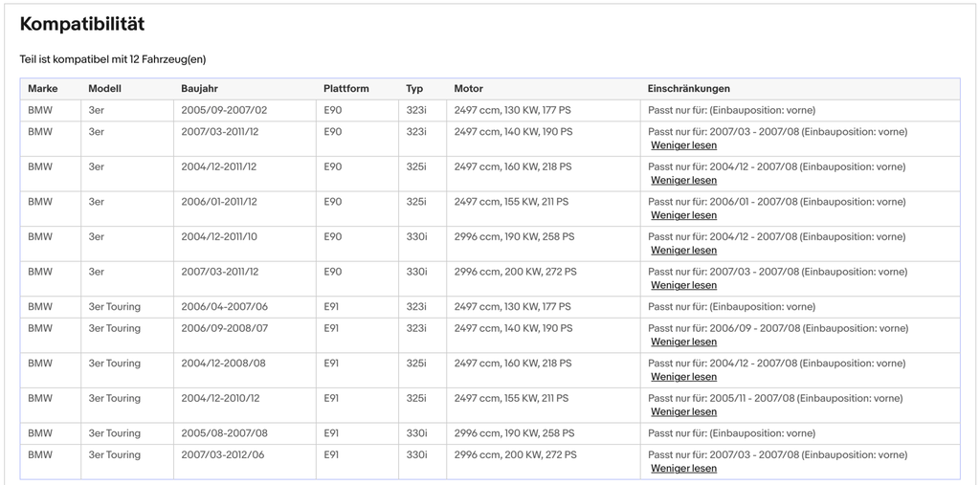Viewport: 980px width, 485px height.
Task: Click restriction 'Passt nur für: 2006/01 - 2007/08'
Action: (x=724, y=202)
